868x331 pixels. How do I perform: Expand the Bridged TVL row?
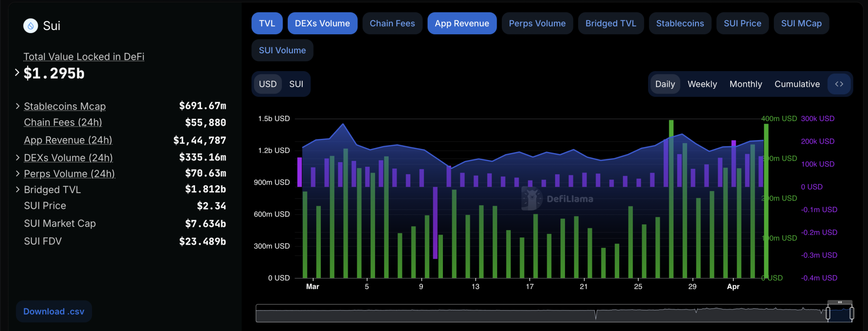pos(17,190)
